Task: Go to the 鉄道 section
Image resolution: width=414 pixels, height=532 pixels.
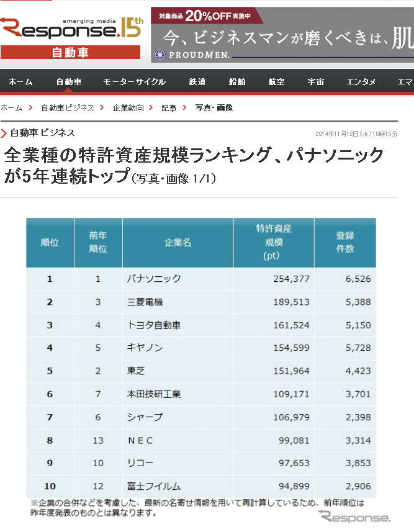Action: pos(197,82)
